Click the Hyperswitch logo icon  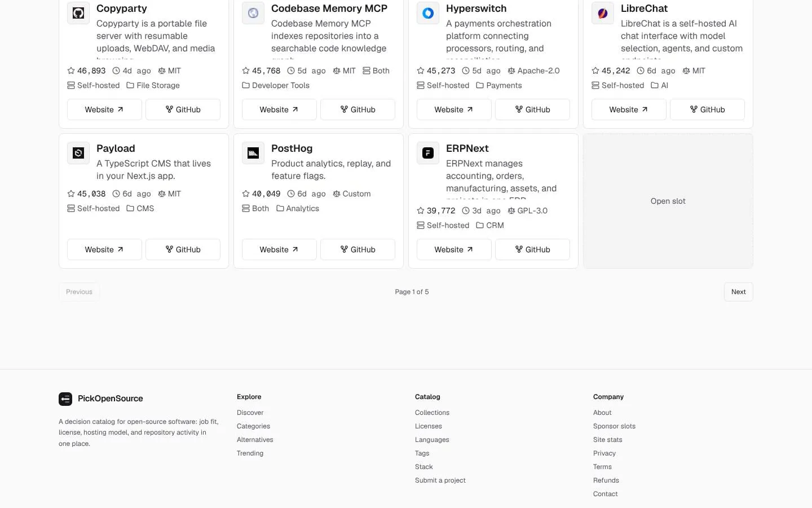coord(428,13)
